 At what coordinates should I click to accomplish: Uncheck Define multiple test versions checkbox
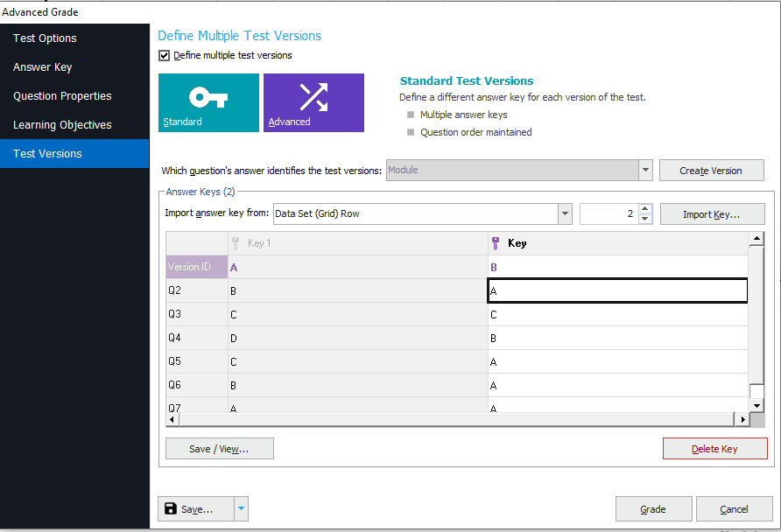165,55
